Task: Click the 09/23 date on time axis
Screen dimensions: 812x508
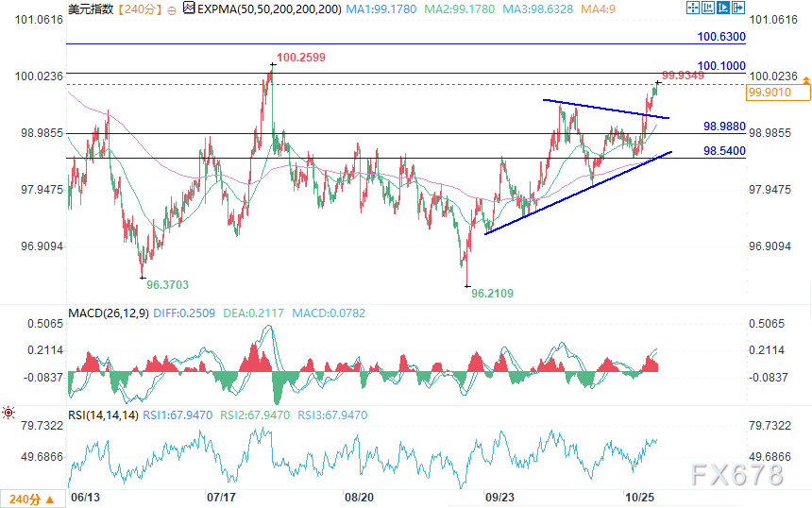Action: pos(498,497)
